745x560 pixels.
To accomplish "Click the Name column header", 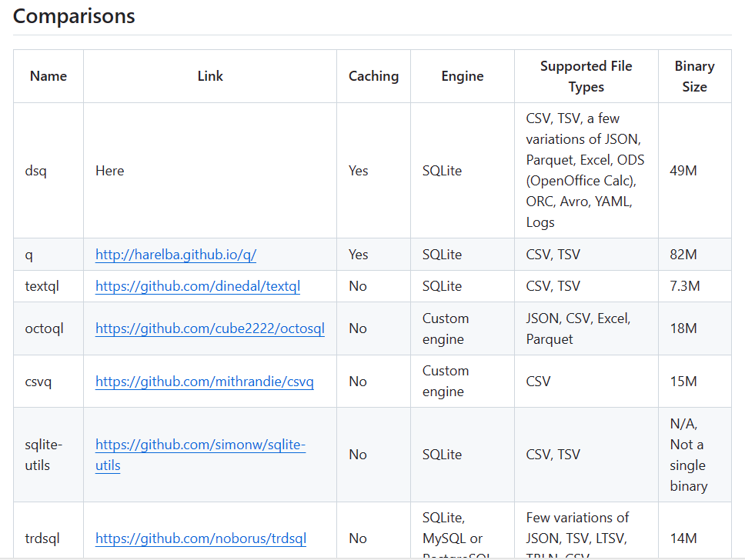I will [48, 76].
